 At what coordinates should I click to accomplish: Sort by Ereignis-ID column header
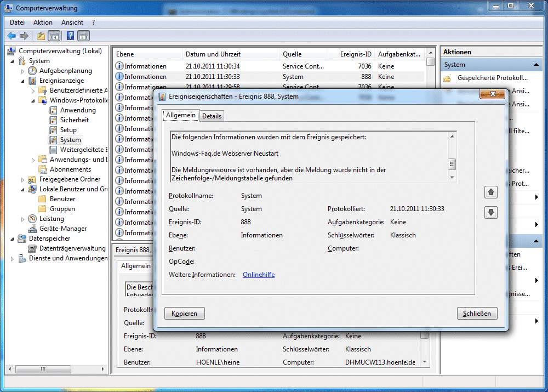coord(351,54)
